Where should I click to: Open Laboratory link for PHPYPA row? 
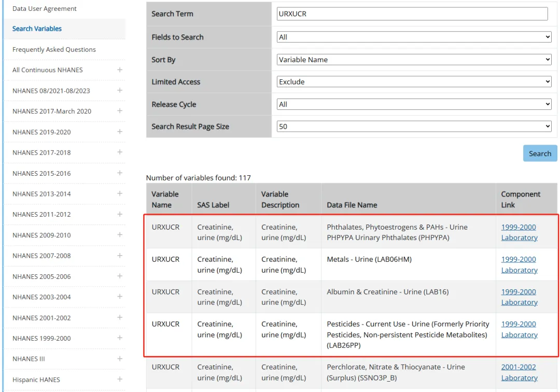(x=519, y=237)
